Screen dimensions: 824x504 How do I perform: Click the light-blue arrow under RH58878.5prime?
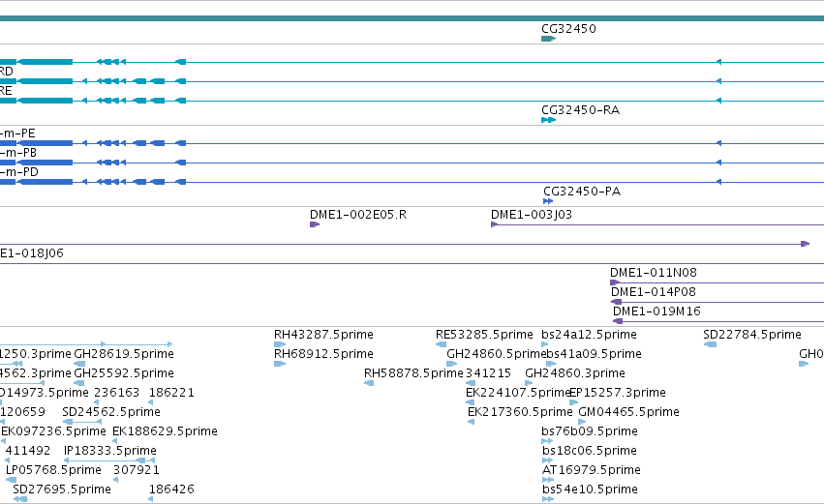[x=369, y=384]
